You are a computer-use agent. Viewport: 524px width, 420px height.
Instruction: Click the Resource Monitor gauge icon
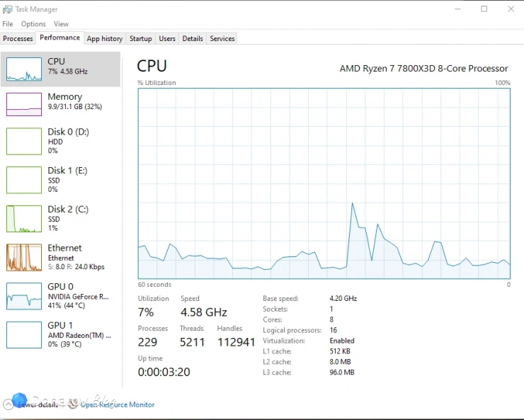click(73, 404)
